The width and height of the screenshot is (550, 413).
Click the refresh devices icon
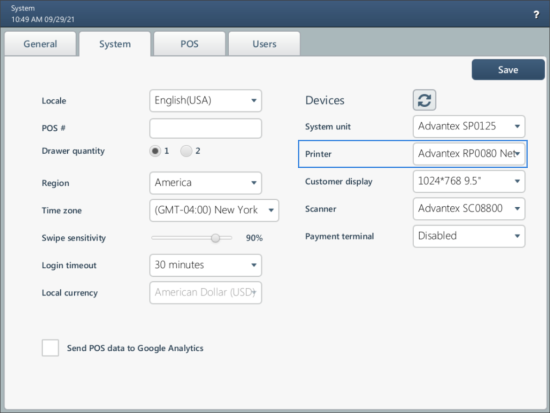coord(424,100)
